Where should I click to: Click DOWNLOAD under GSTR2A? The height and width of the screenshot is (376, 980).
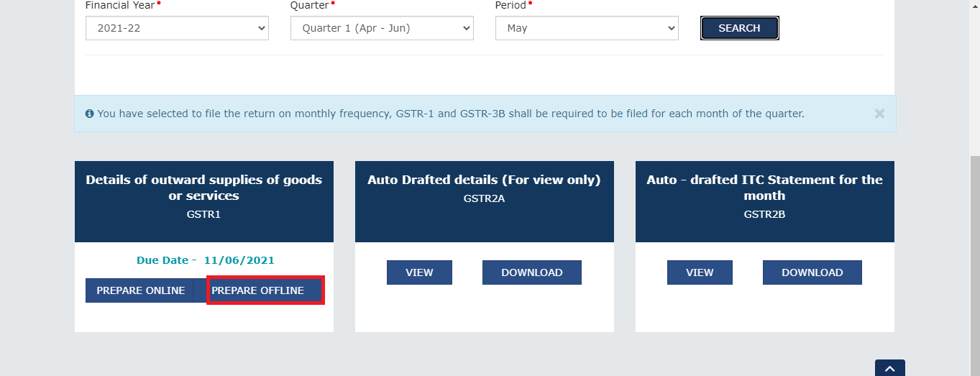[x=532, y=272]
